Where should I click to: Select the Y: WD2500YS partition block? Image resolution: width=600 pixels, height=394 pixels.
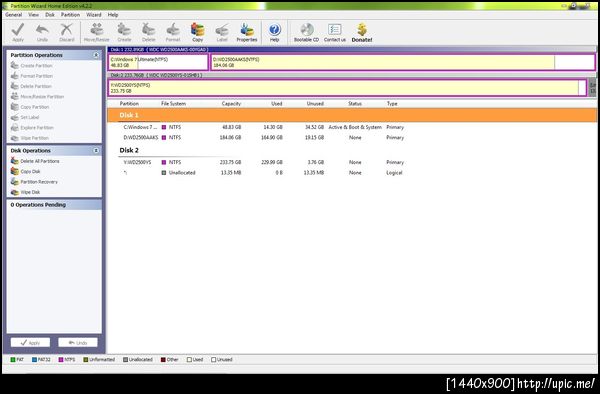347,88
